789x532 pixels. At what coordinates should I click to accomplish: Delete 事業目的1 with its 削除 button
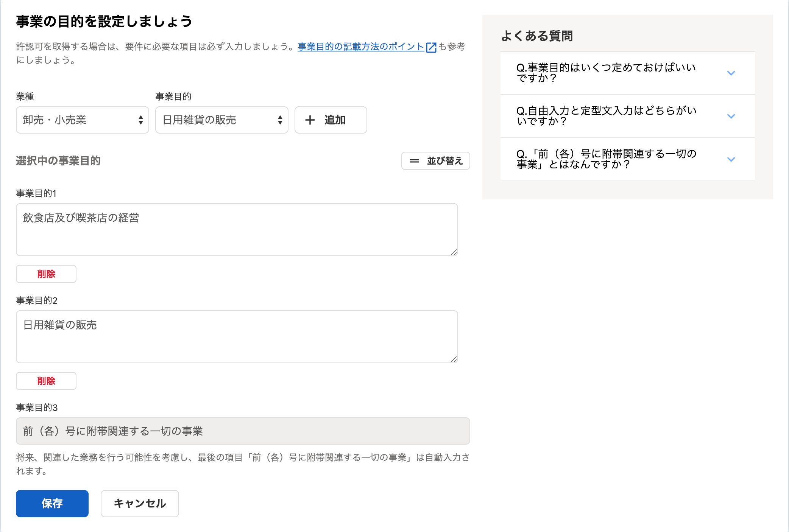tap(46, 274)
